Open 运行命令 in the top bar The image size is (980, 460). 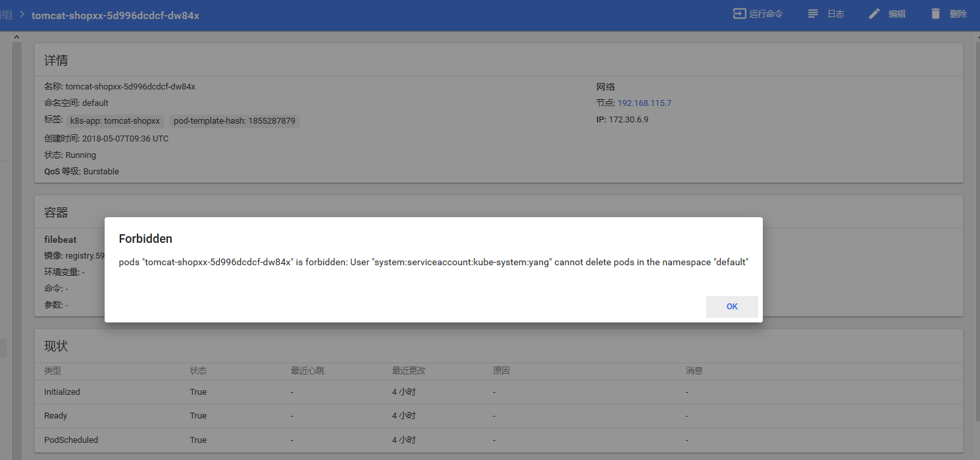pos(766,14)
